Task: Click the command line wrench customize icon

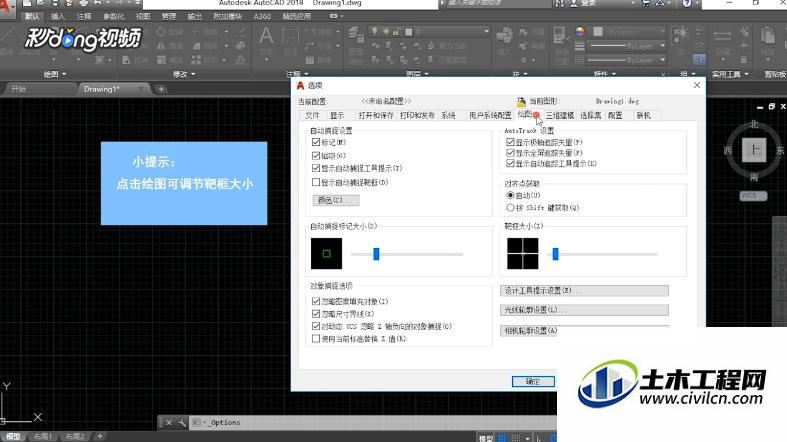Action: 182,423
